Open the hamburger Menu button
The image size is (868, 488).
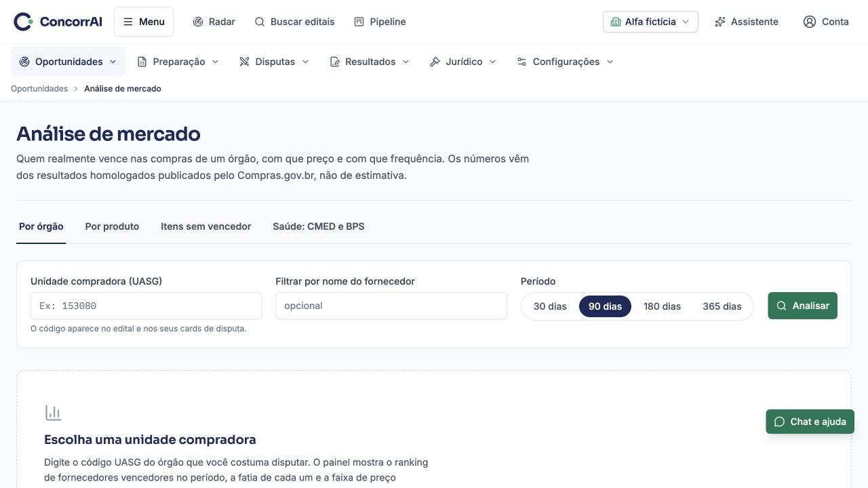tap(144, 22)
